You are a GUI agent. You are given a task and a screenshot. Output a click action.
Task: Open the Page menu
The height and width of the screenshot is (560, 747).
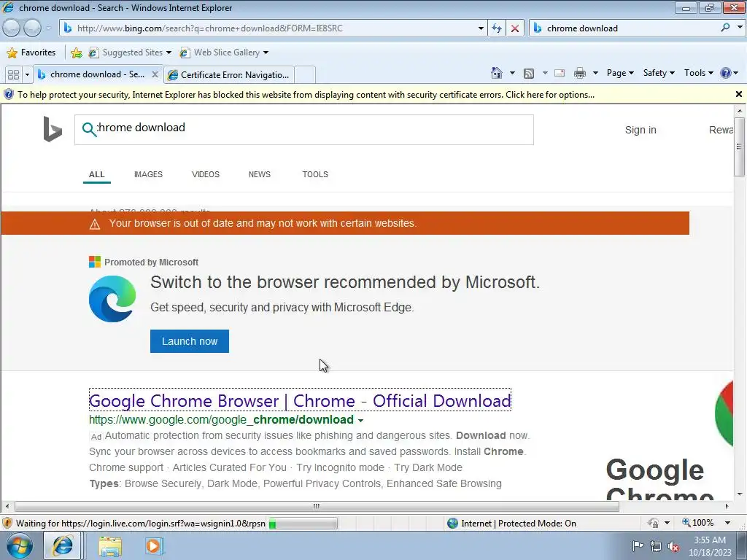[x=620, y=73]
